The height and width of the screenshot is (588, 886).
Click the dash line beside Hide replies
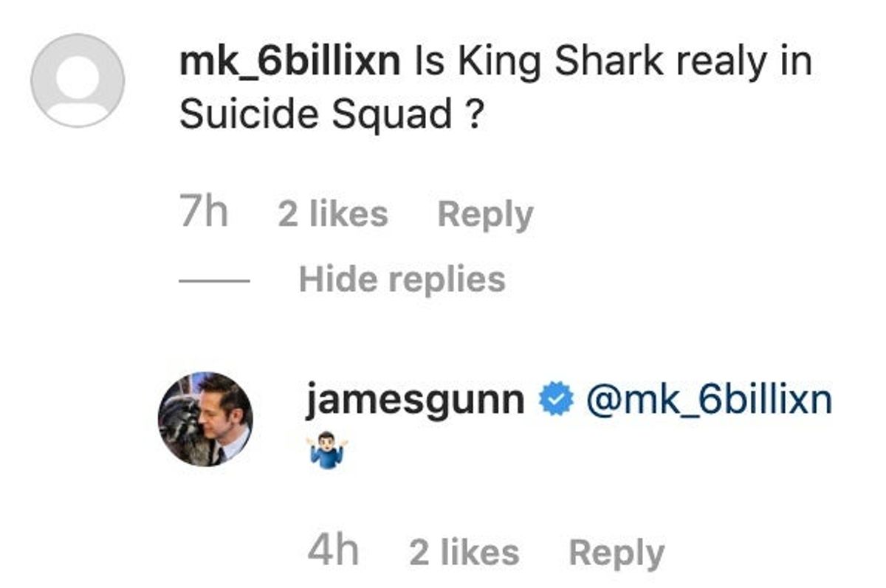click(x=214, y=280)
